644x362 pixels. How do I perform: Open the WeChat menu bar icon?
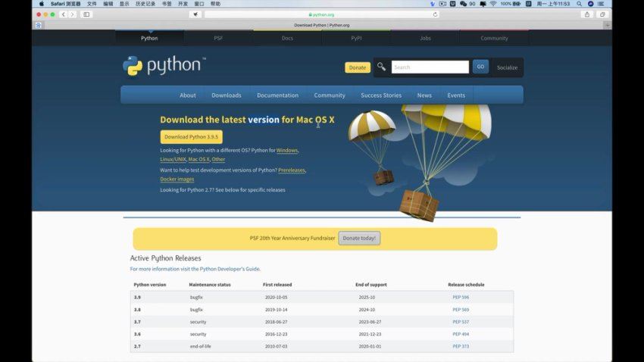click(x=463, y=4)
